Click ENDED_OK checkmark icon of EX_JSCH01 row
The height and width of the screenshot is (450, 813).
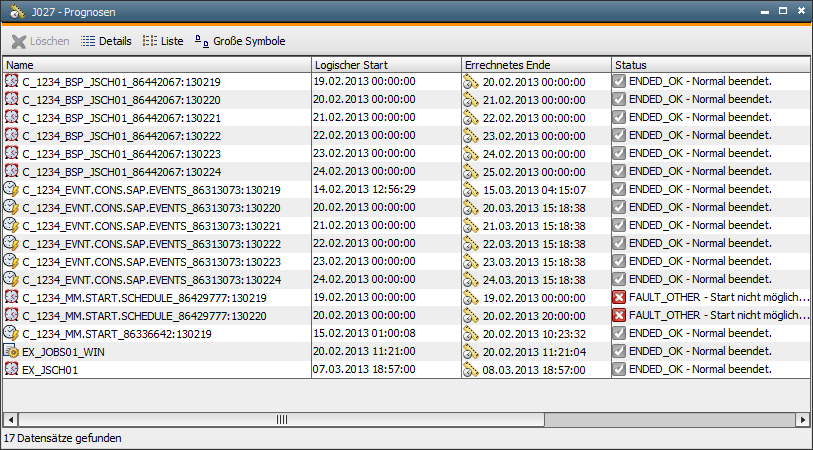(x=619, y=370)
